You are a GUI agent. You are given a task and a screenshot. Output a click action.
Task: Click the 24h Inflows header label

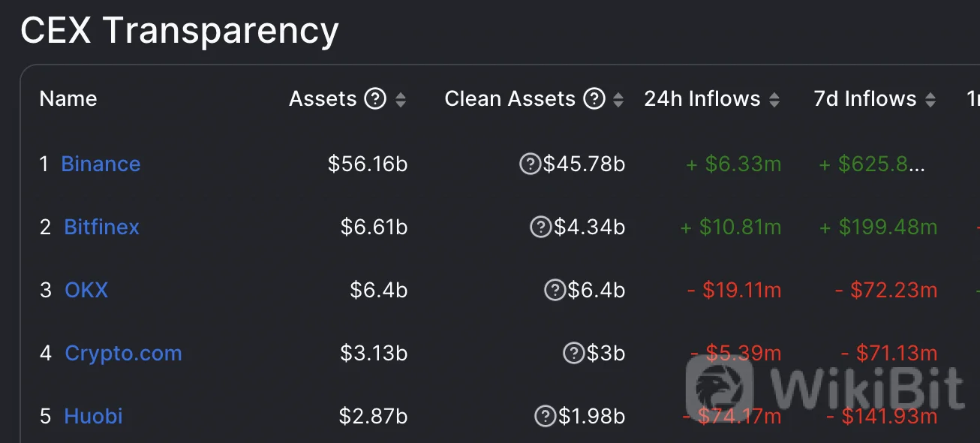tap(702, 99)
